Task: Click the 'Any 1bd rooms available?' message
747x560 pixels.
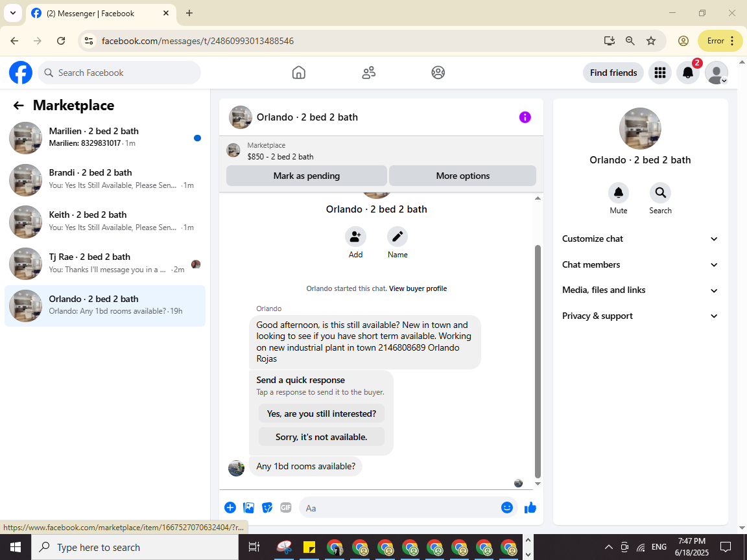Action: click(x=306, y=467)
